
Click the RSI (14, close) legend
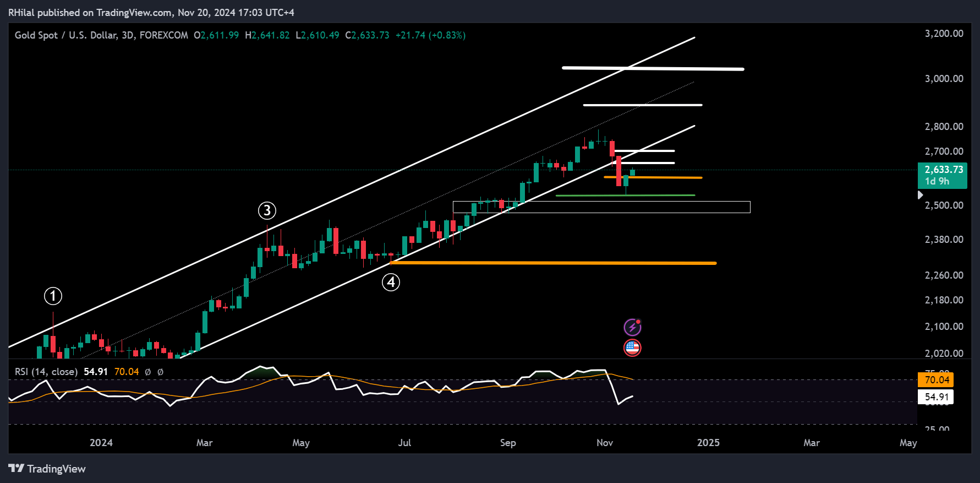point(46,372)
